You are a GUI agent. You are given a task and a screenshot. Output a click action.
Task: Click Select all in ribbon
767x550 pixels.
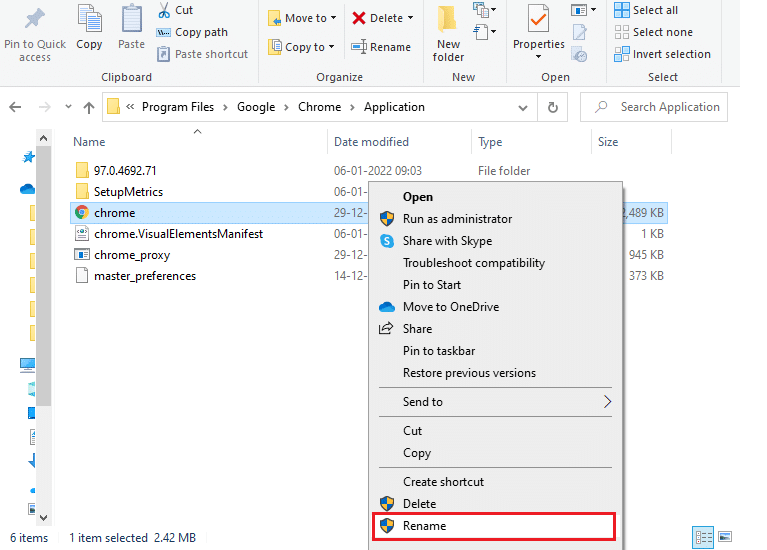(x=655, y=10)
